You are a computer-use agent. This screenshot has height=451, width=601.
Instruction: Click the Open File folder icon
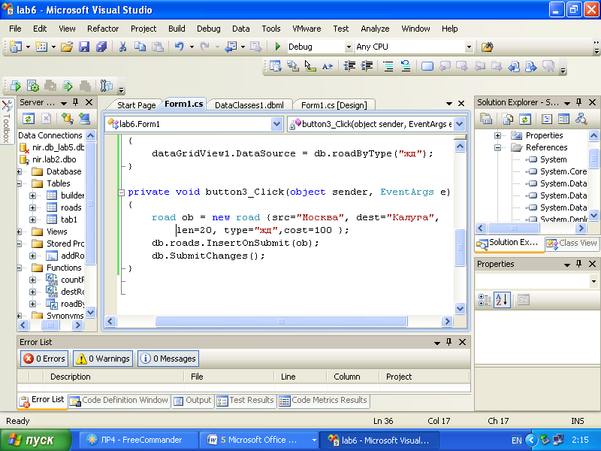65,47
